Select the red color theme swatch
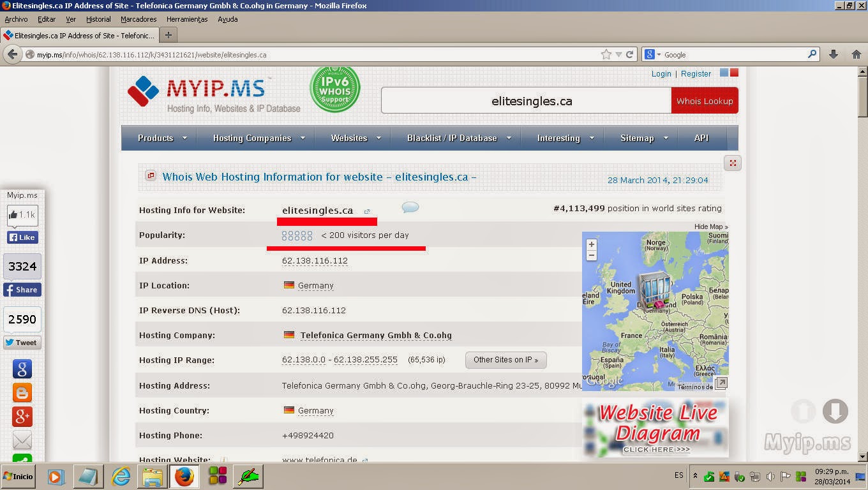The image size is (868, 490). 734,73
